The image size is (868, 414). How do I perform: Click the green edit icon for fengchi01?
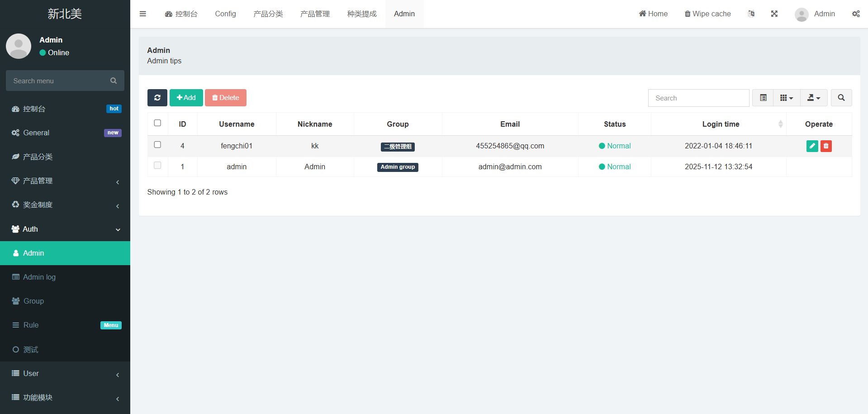[812, 146]
